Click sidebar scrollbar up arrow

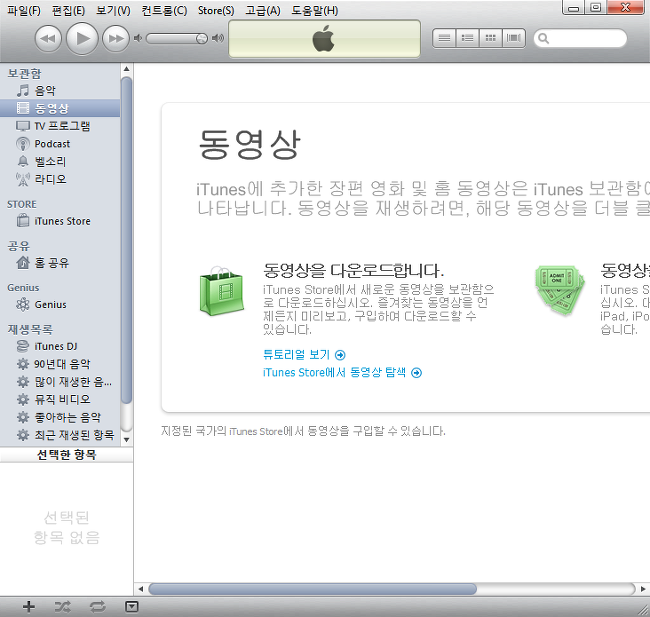pos(126,69)
